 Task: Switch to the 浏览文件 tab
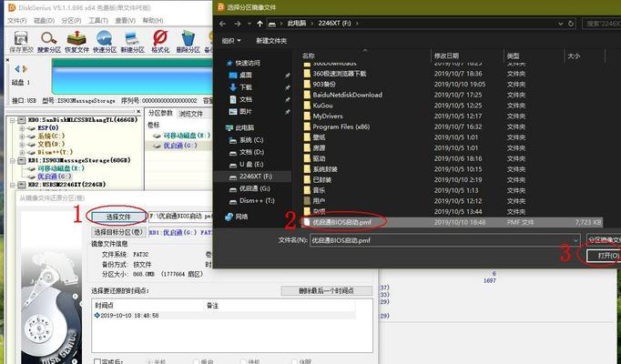point(190,114)
